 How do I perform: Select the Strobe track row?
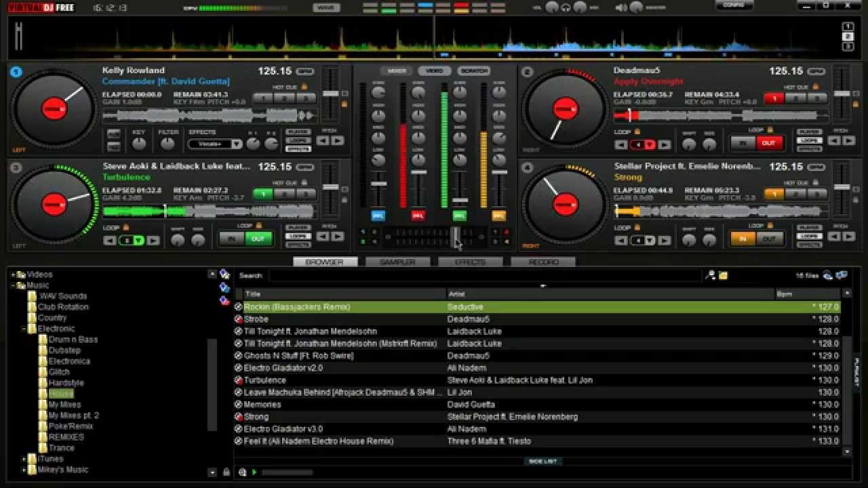pyautogui.click(x=539, y=319)
